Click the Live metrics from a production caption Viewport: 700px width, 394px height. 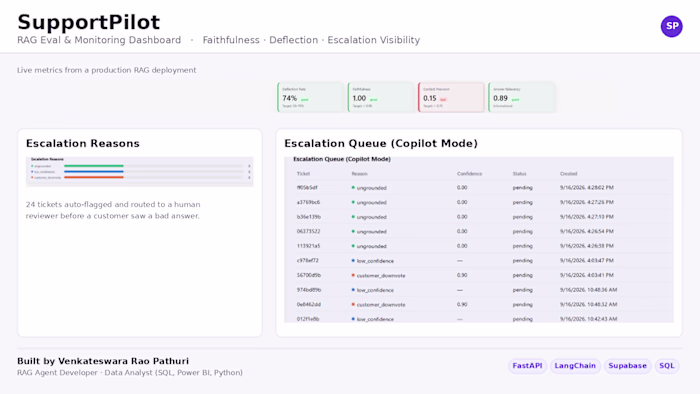[106, 70]
